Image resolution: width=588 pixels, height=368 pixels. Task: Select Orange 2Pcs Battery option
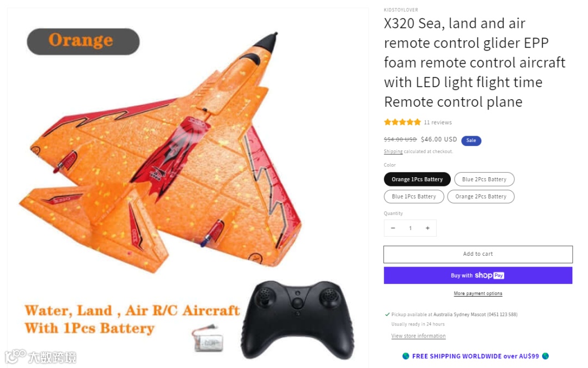click(x=481, y=196)
